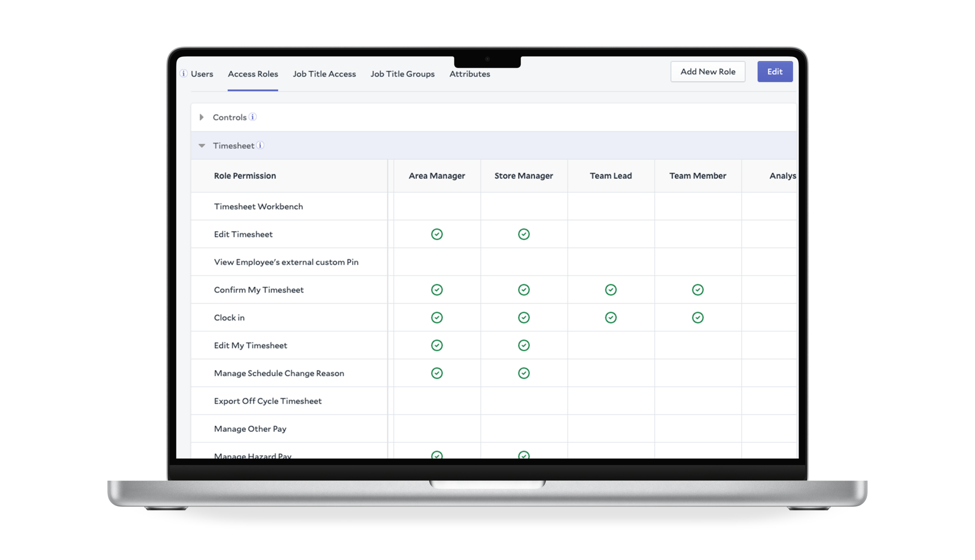The height and width of the screenshot is (560, 975).
Task: Open the Job Title Groups tab
Action: (402, 74)
